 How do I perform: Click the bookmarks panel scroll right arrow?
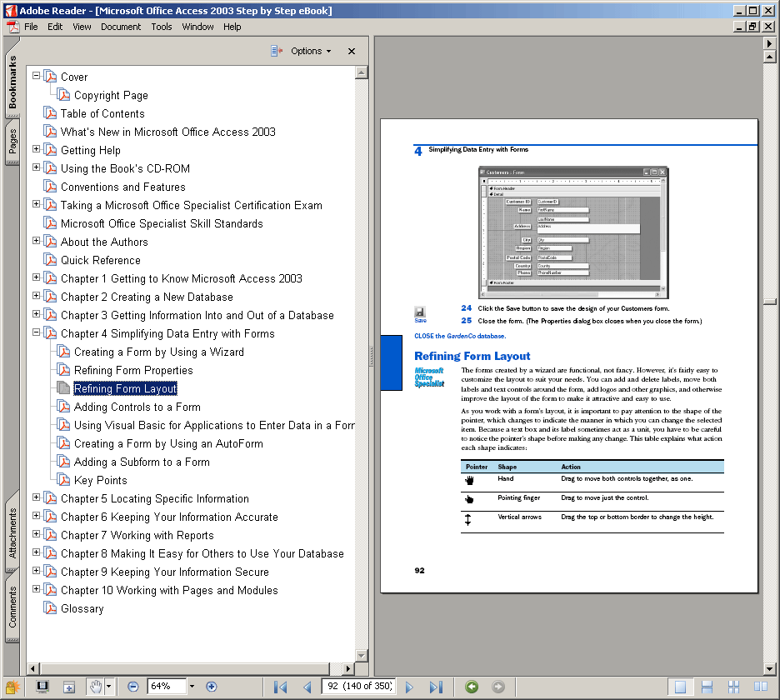(348, 668)
